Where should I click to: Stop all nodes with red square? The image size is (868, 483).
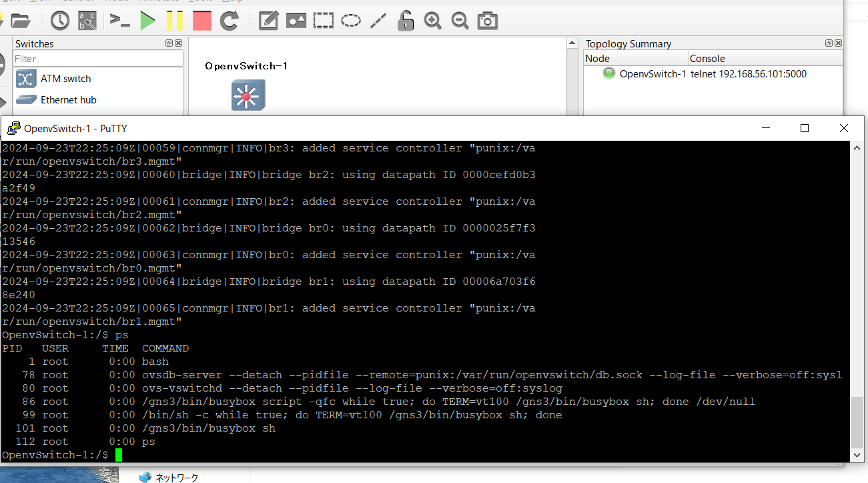201,21
